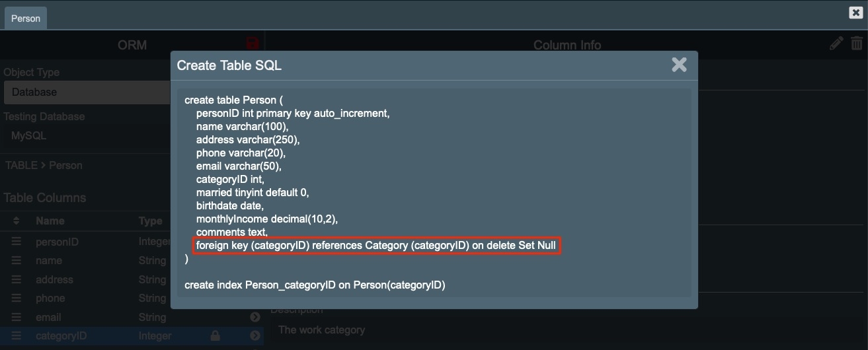Open the Object Type dropdown showing Database
868x350 pixels.
(x=86, y=92)
